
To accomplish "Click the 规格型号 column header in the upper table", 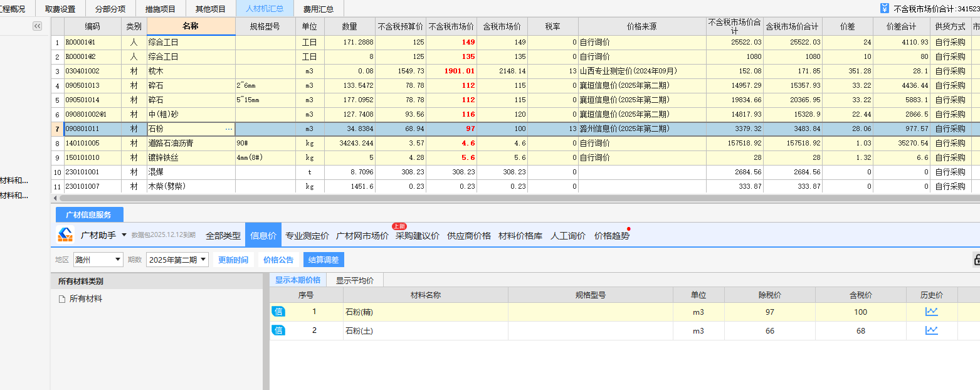I will click(265, 26).
